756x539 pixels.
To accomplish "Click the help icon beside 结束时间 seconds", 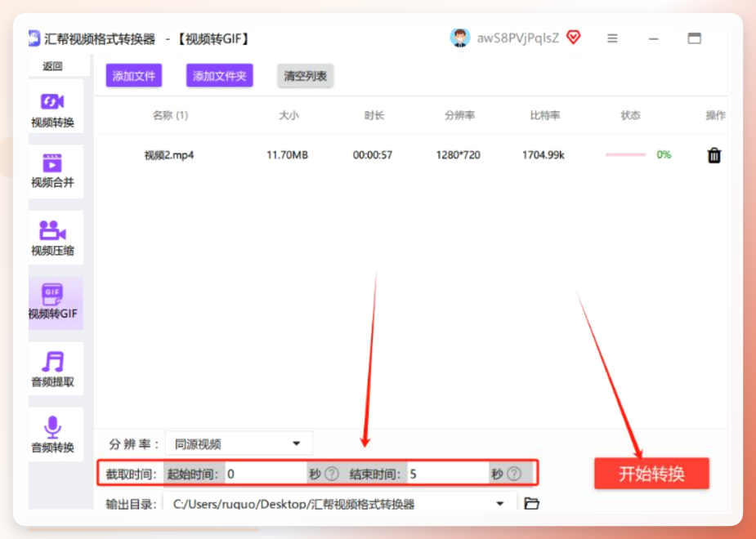I will click(514, 474).
